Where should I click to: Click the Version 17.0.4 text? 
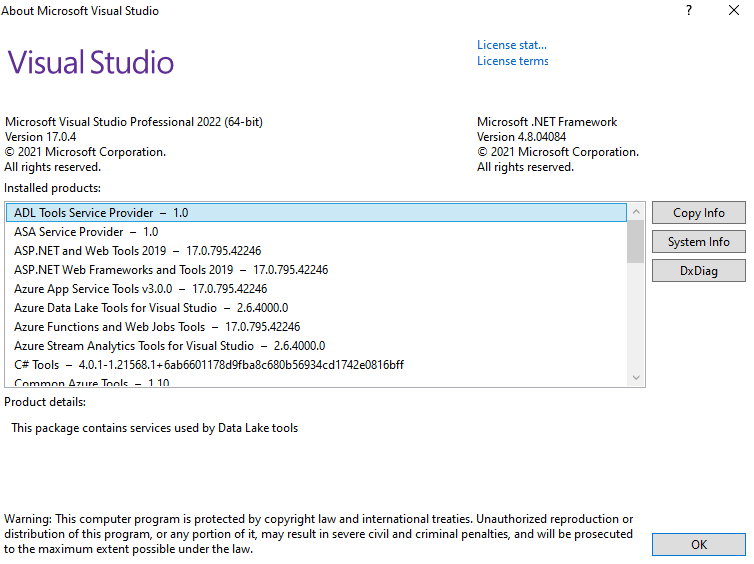click(x=40, y=137)
